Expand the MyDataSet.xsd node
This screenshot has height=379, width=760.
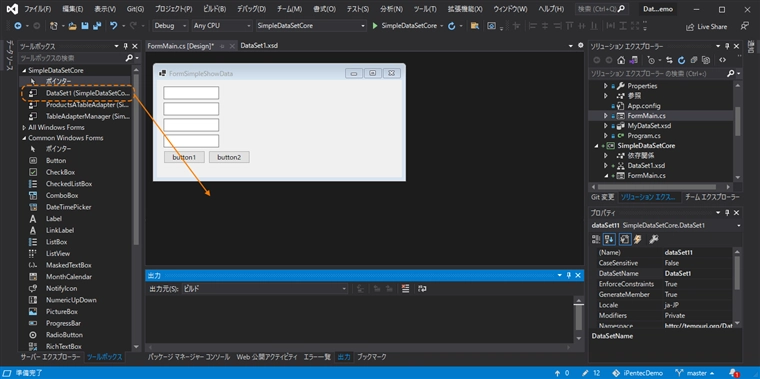point(605,126)
